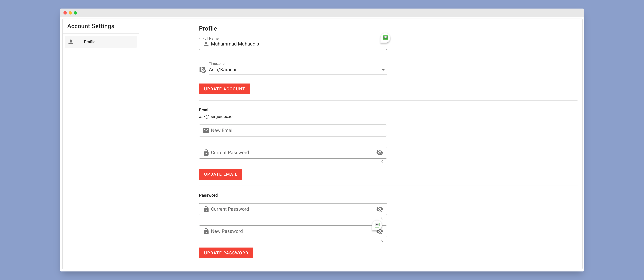
Task: Click the envelope icon in New Email field
Action: (206, 130)
